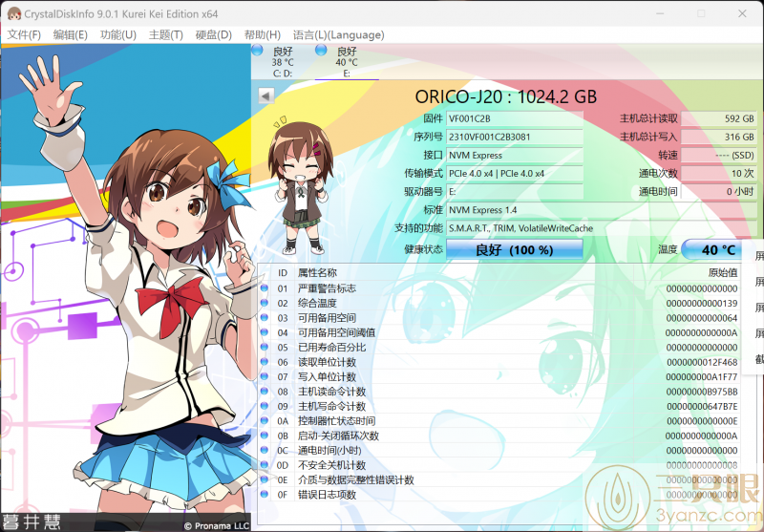Click the supported features field S.M.A.R.T., TRIM
The image size is (764, 532).
pyautogui.click(x=602, y=228)
